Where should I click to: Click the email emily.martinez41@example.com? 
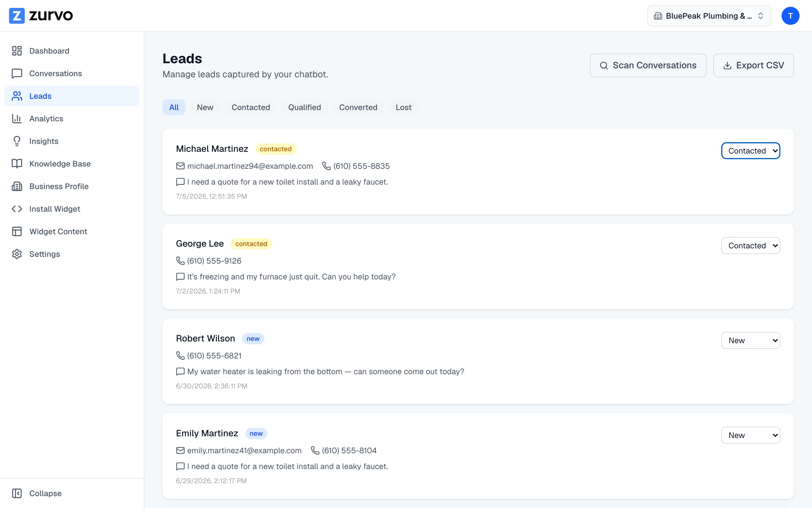click(244, 450)
